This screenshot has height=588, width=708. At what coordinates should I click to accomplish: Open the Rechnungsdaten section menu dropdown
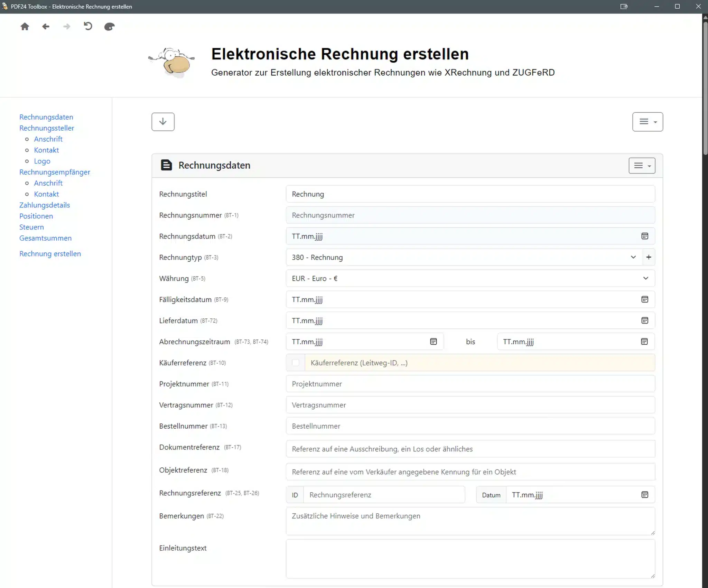(x=642, y=166)
